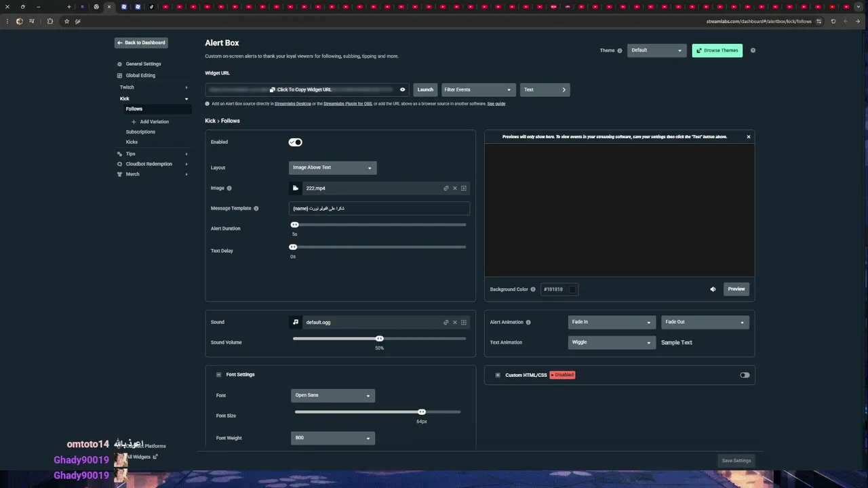Screen dimensions: 868x488
Task: Open Fade Out animation dropdown
Action: tap(705, 323)
